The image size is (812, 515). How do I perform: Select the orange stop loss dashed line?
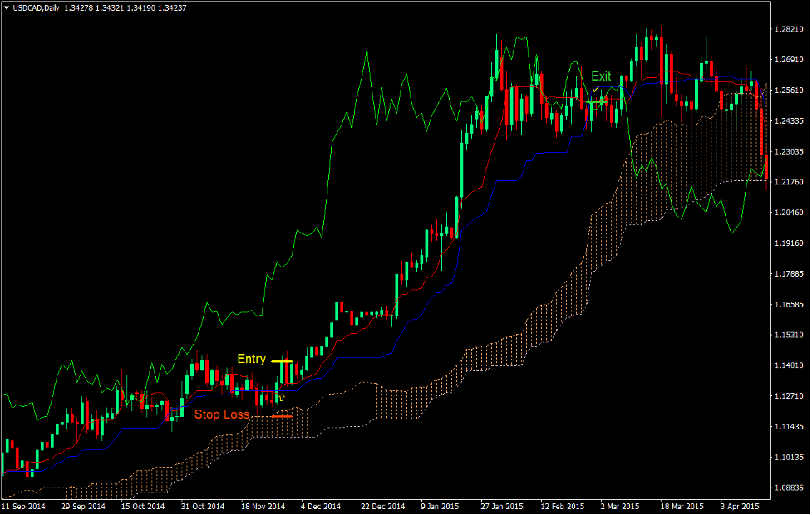(x=283, y=416)
